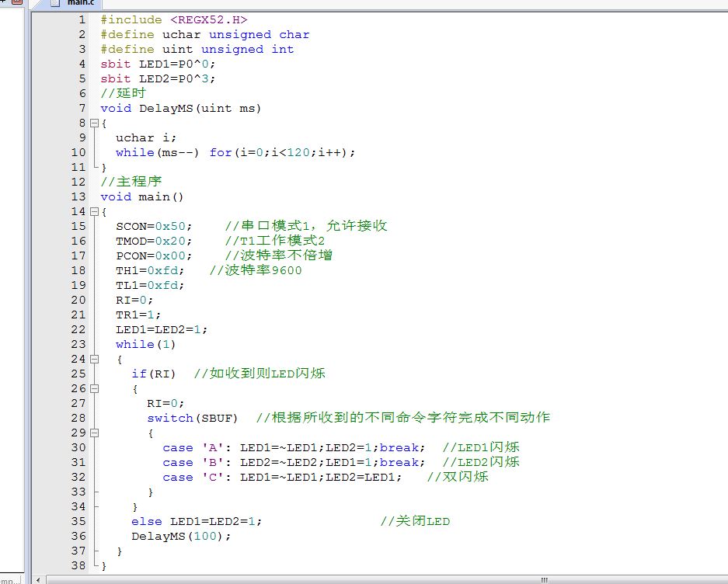Click the main.c file icon in tab
The image size is (728, 584).
click(x=55, y=3)
